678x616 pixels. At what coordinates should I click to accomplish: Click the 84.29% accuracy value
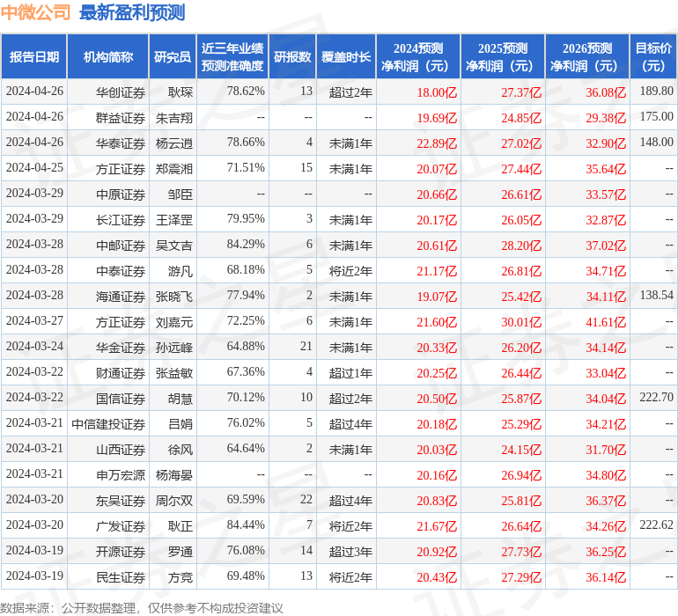pyautogui.click(x=246, y=244)
